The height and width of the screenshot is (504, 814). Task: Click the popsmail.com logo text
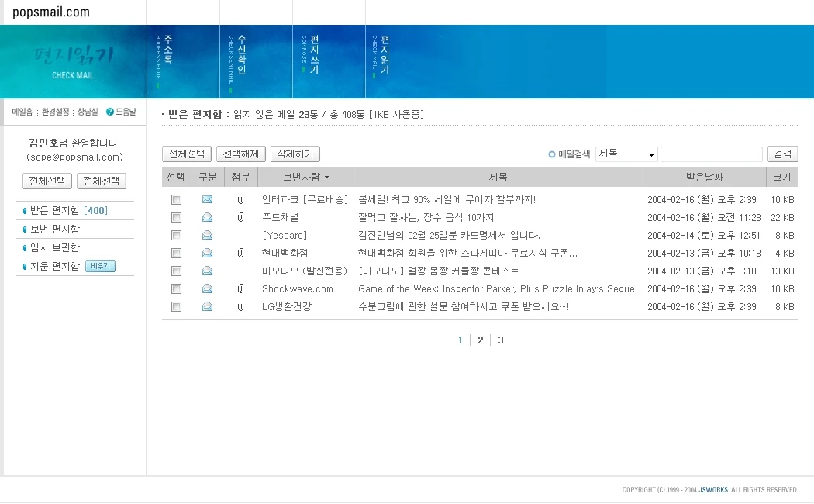tap(51, 12)
